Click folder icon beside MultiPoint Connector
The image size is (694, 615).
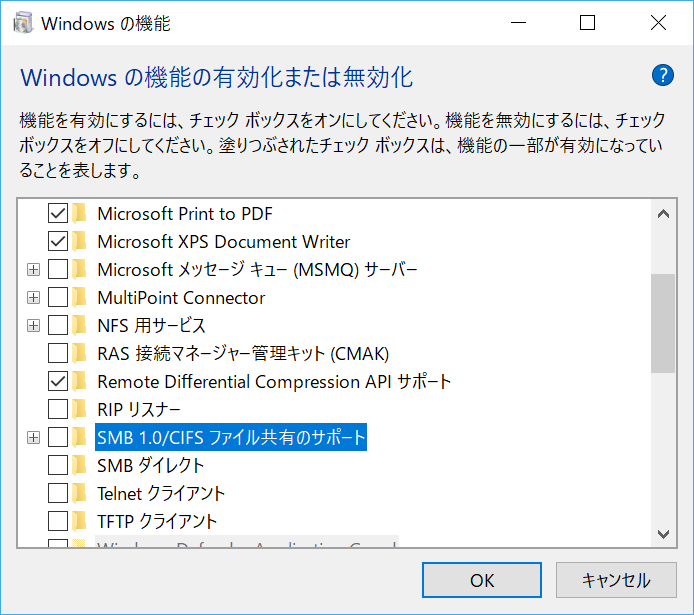(x=79, y=297)
